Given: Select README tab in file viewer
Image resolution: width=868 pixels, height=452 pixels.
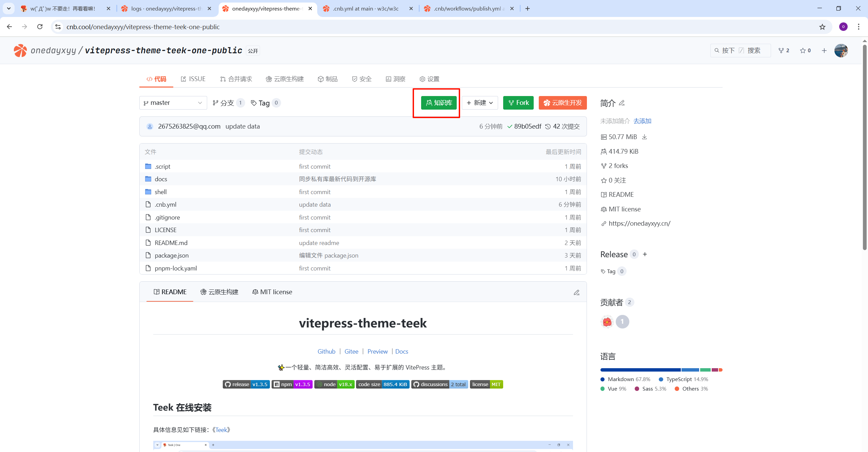Looking at the screenshot, I should (170, 292).
